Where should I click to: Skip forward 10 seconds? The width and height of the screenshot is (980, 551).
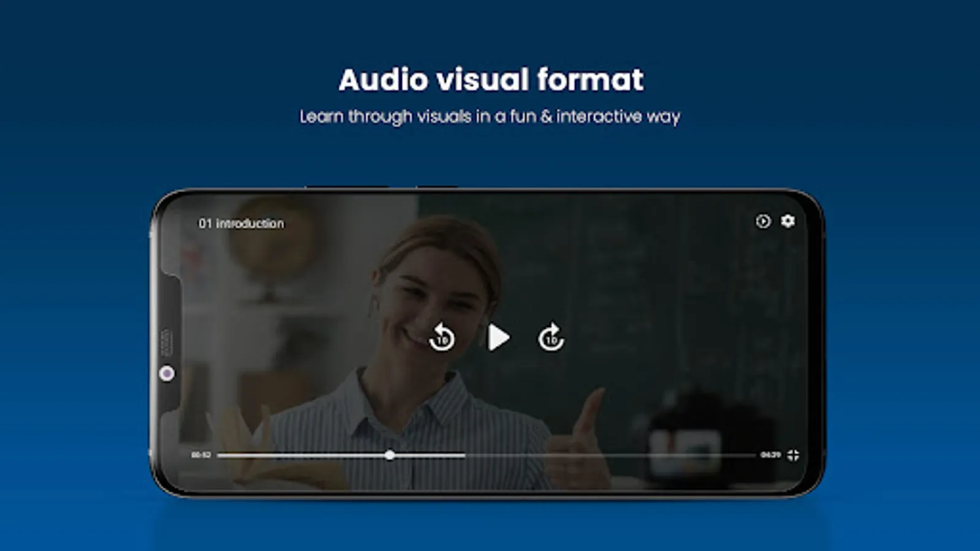551,337
